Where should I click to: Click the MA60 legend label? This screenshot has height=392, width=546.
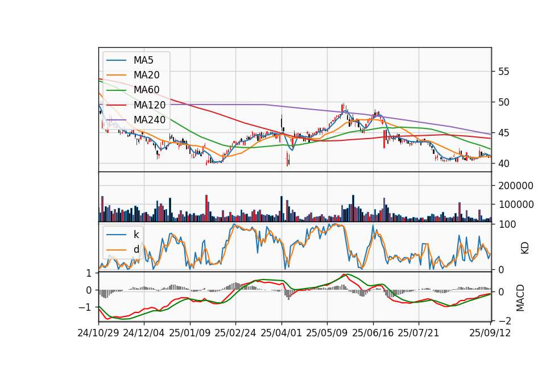[x=146, y=90]
